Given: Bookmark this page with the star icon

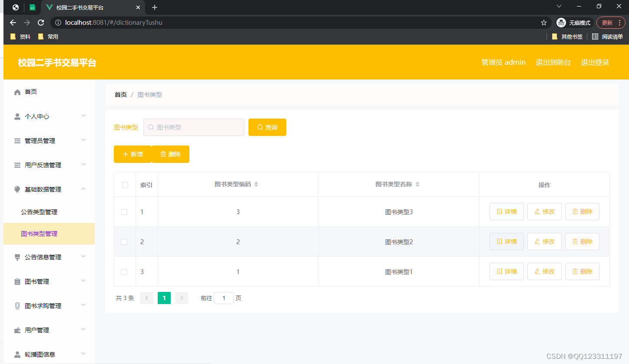Looking at the screenshot, I should 543,23.
